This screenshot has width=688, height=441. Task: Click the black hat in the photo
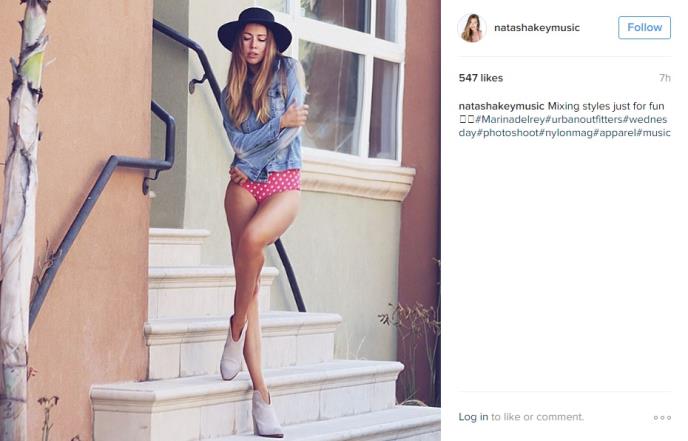pos(254,29)
